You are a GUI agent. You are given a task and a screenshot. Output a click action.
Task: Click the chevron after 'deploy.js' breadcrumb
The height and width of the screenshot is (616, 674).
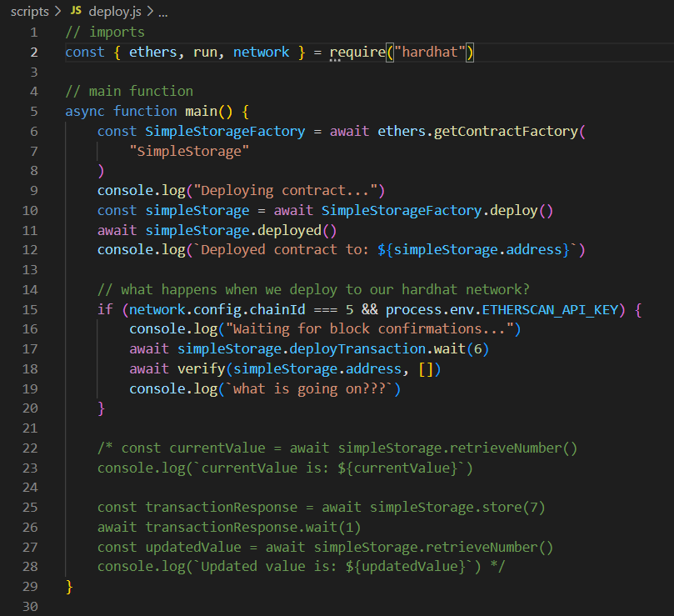[150, 12]
